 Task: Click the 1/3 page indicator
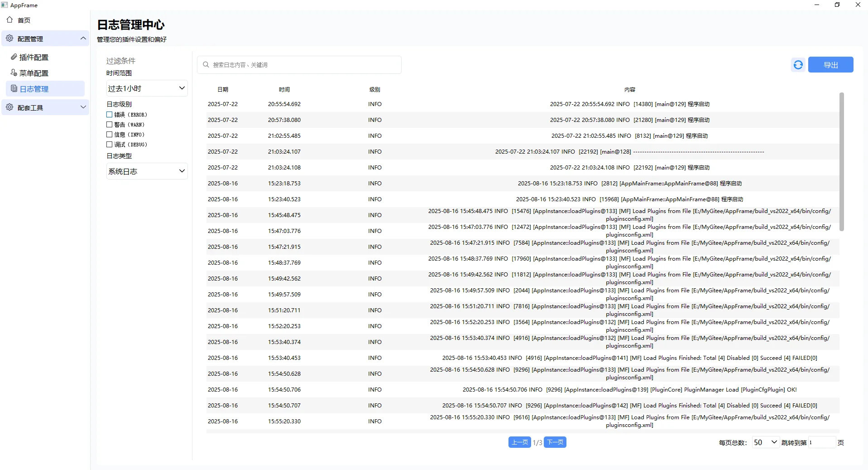537,443
